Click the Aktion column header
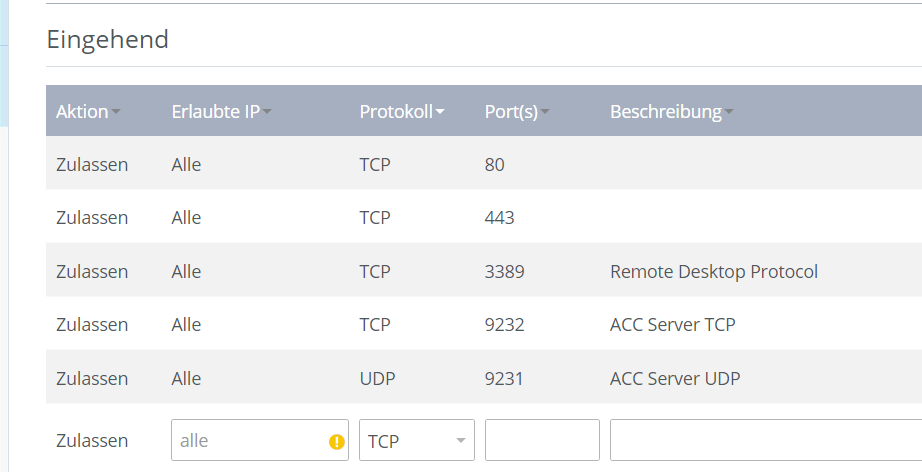Viewport: 922px width, 472px height. (x=82, y=111)
